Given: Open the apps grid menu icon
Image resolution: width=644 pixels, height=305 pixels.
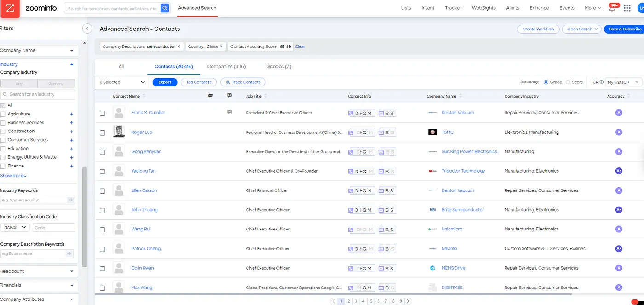Looking at the screenshot, I should coord(627,8).
